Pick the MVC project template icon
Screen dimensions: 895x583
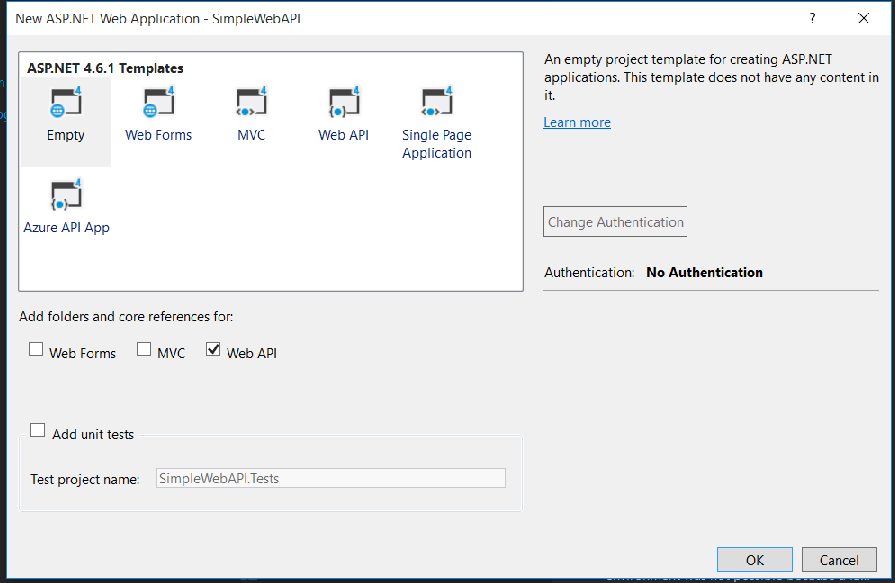tap(250, 110)
